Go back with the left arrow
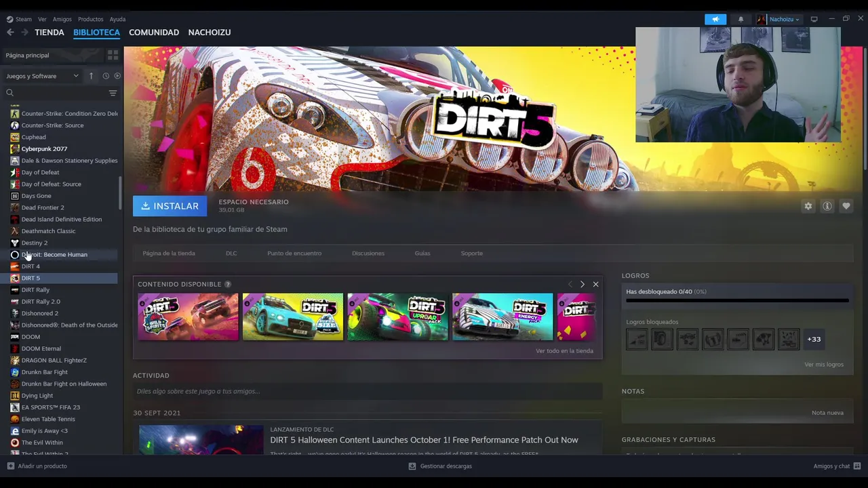868x488 pixels. coord(10,32)
